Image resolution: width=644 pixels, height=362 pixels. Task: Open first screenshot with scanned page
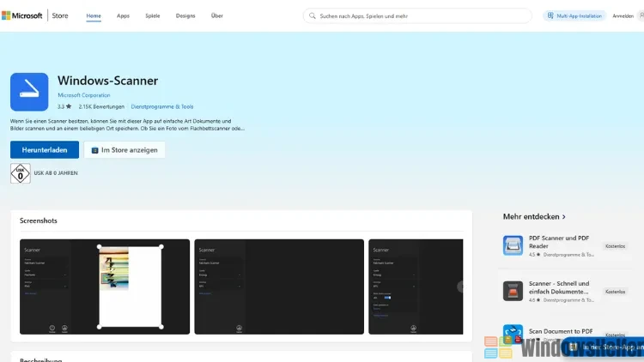tap(105, 287)
